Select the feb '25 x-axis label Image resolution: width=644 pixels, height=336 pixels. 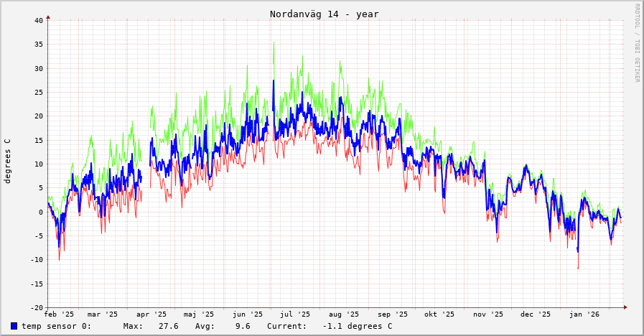coord(59,314)
